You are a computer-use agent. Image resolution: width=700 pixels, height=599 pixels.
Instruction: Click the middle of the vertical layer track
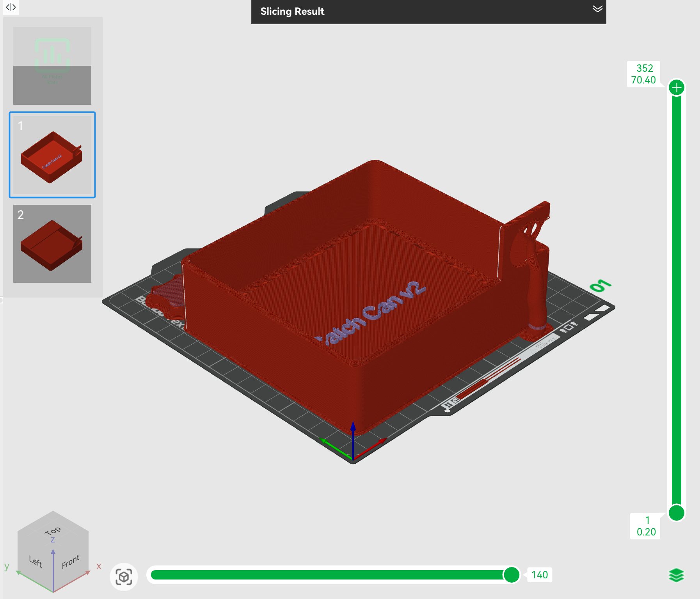point(677,300)
